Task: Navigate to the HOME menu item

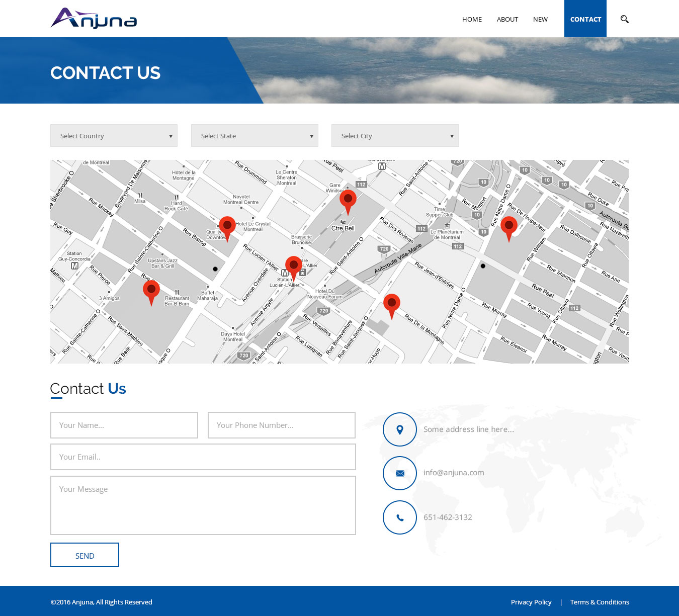Action: (x=471, y=19)
